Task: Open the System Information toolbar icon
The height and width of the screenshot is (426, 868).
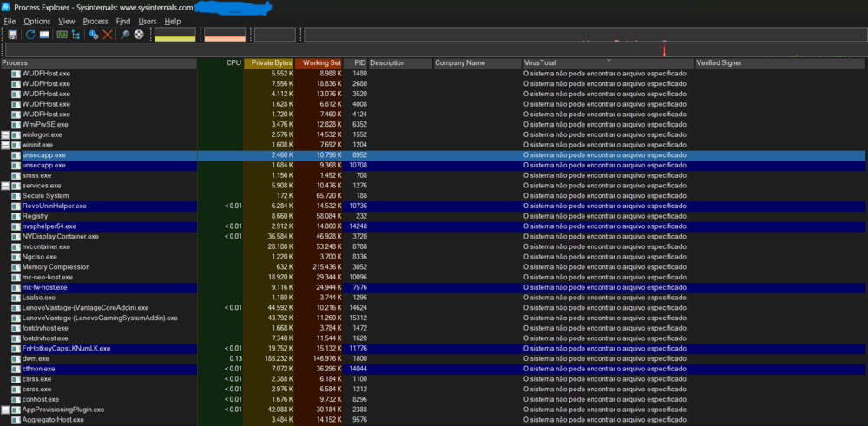Action: [62, 35]
